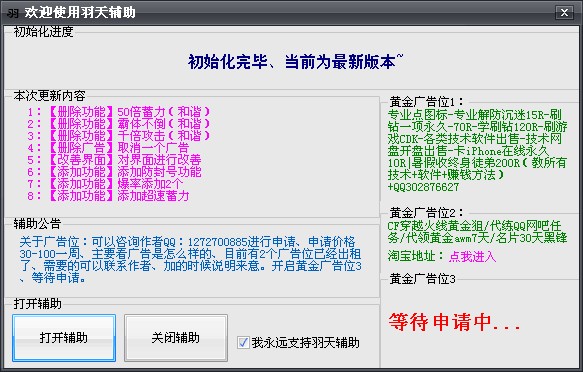The width and height of the screenshot is (583, 372).
Task: Click the red 等待申请中 text
Action: point(454,322)
